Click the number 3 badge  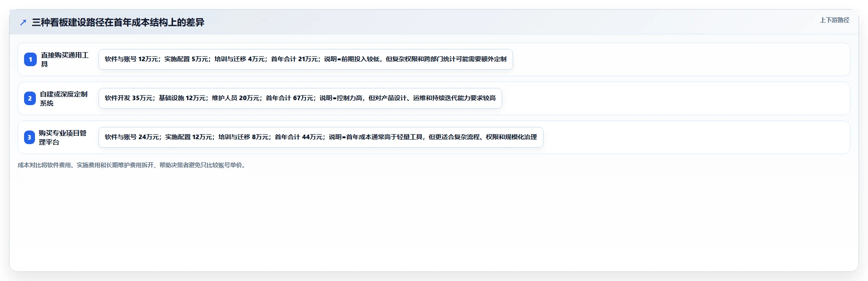pos(30,137)
